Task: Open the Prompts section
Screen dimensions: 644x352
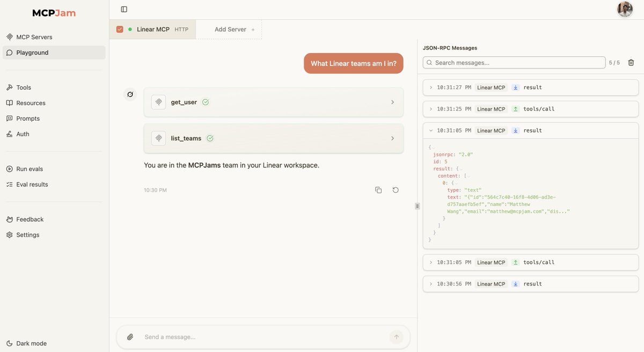Action: [54, 119]
